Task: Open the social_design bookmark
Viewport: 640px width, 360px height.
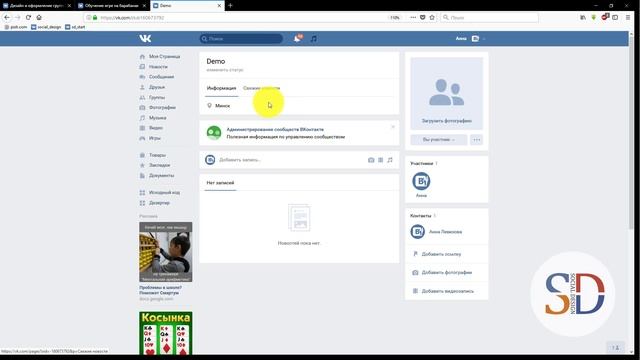Action: (46, 27)
